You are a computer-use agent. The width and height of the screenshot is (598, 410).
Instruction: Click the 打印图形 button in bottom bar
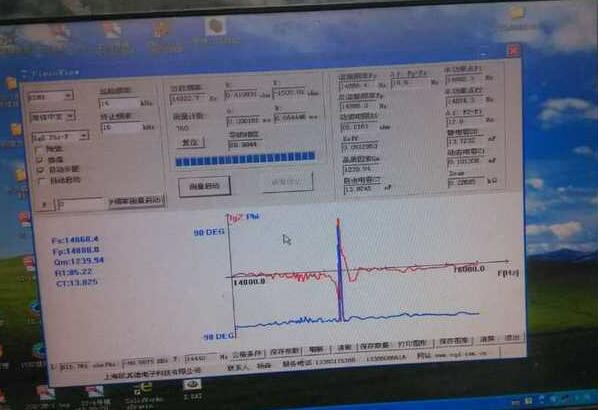tap(412, 344)
